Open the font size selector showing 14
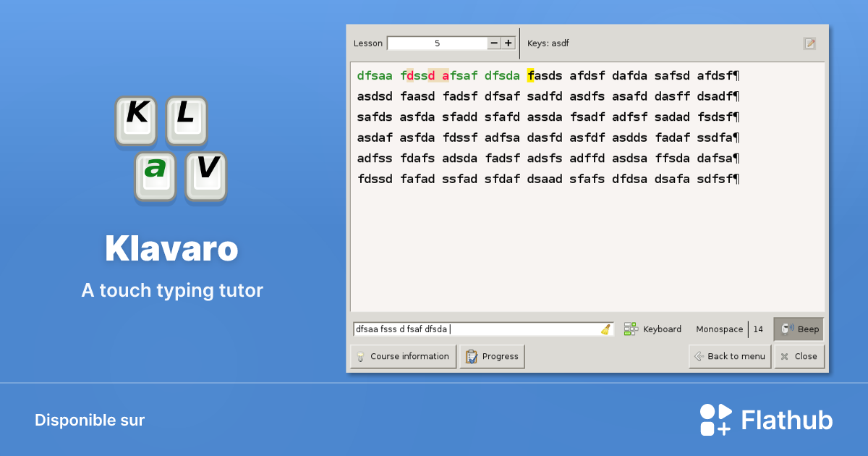Viewport: 868px width, 456px height. click(x=759, y=329)
